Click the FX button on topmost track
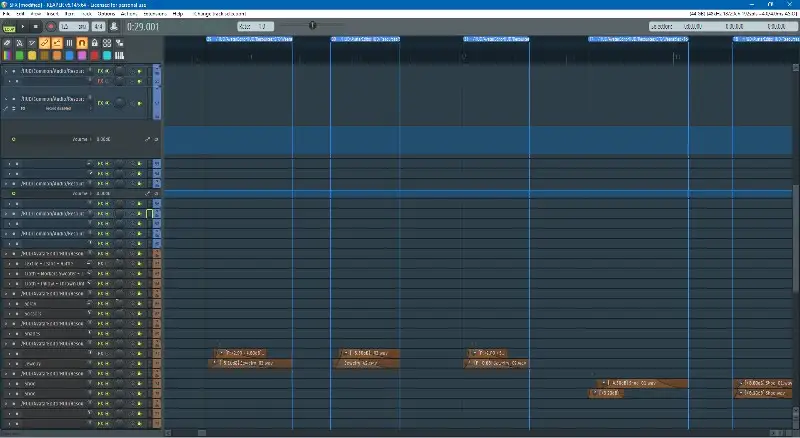Screen dimensions: 800x438 (103, 73)
